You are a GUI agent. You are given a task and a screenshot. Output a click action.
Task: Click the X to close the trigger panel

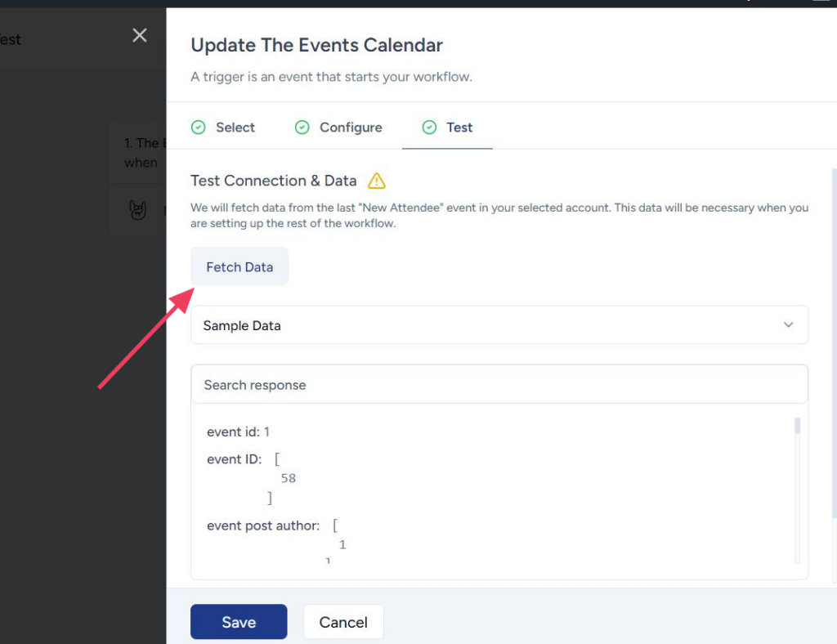[139, 35]
